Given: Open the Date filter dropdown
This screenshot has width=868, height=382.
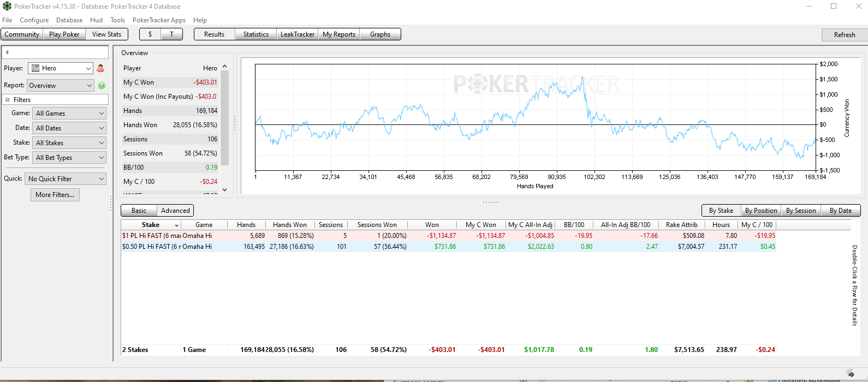Looking at the screenshot, I should pyautogui.click(x=69, y=128).
